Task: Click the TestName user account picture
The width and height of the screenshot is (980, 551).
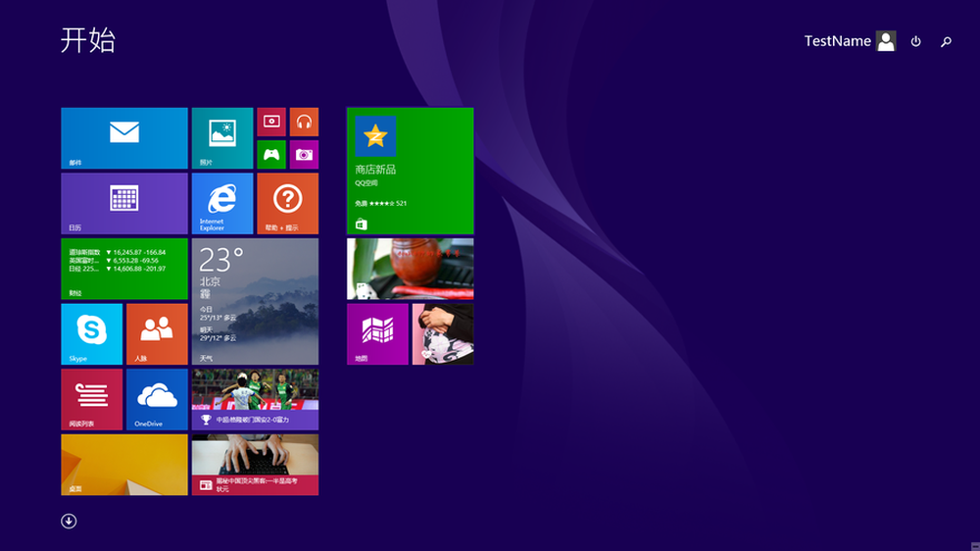Action: tap(886, 41)
